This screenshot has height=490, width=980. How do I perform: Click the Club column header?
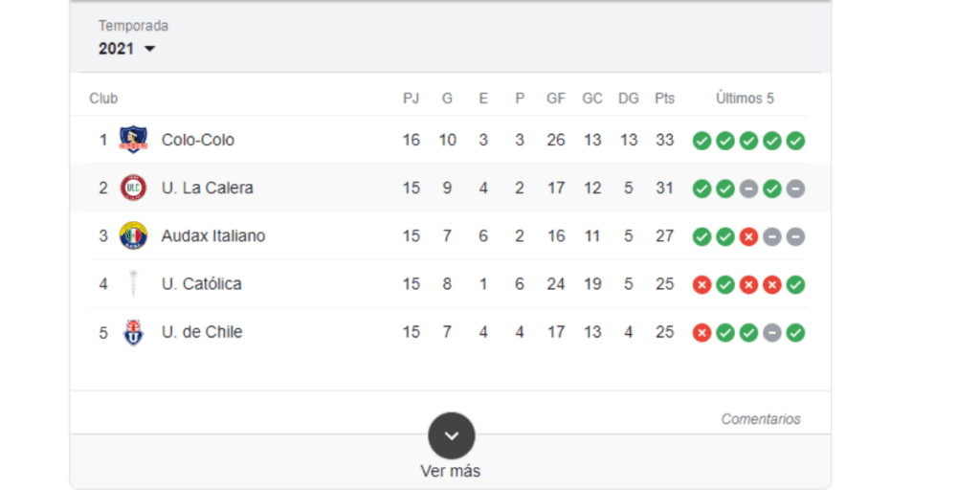coord(103,99)
